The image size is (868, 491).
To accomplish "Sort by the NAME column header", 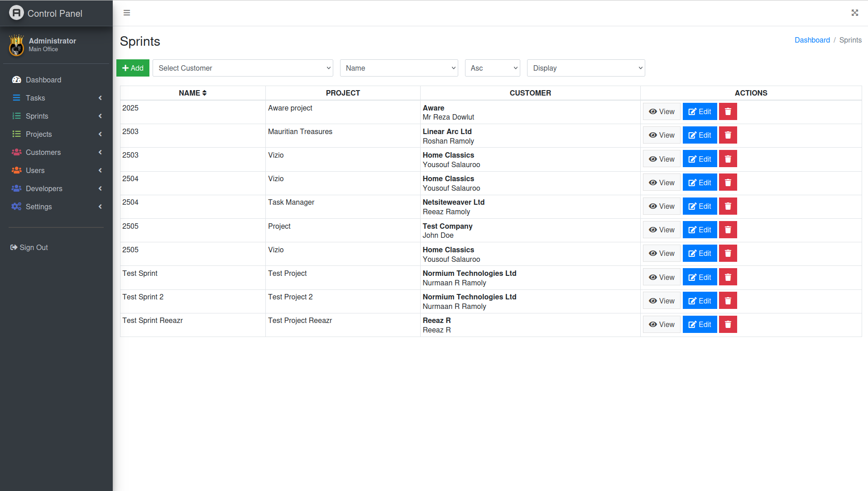I will pyautogui.click(x=192, y=93).
